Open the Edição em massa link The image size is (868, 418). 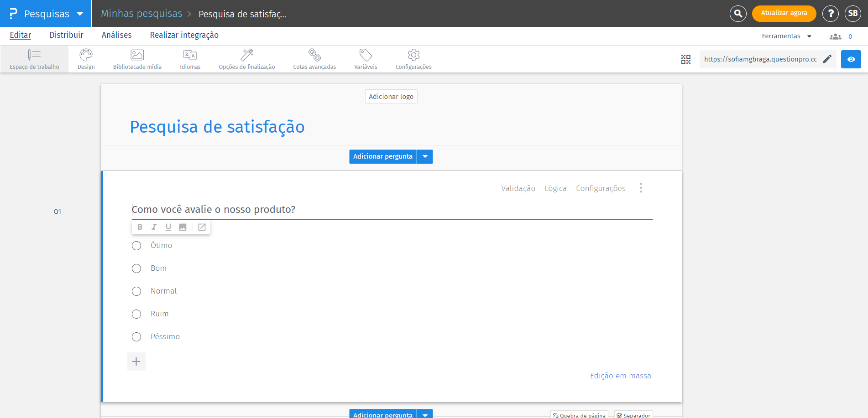pyautogui.click(x=620, y=376)
